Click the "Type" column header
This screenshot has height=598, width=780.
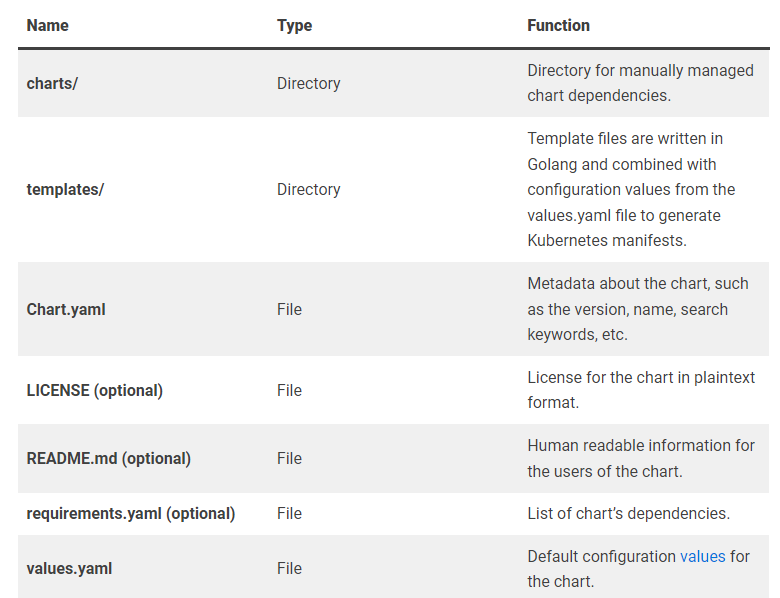[x=294, y=25]
